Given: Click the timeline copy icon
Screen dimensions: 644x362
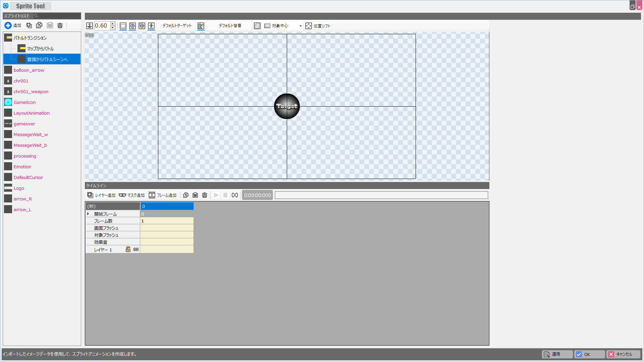Looking at the screenshot, I should [186, 195].
